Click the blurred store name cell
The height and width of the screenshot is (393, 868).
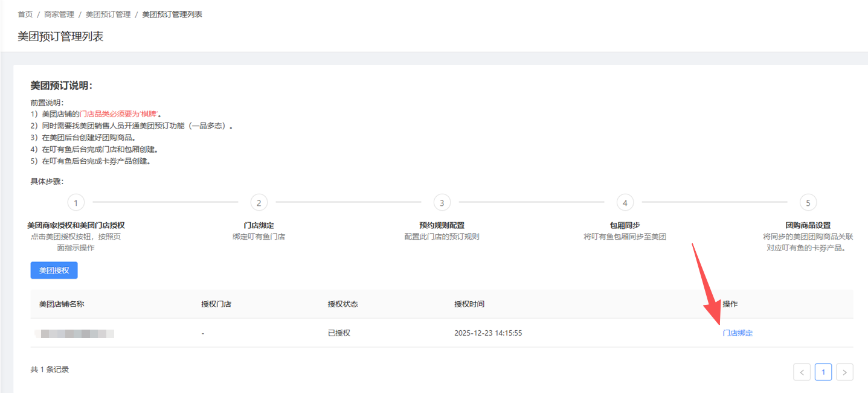(74, 333)
